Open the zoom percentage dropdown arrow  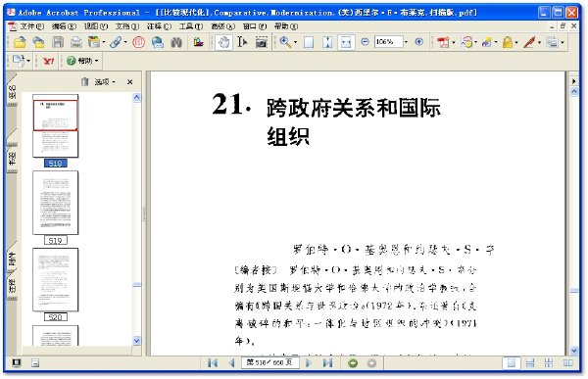pos(406,42)
